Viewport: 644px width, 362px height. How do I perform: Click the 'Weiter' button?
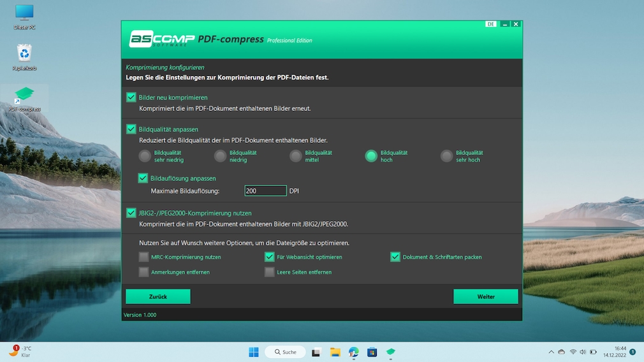tap(485, 296)
